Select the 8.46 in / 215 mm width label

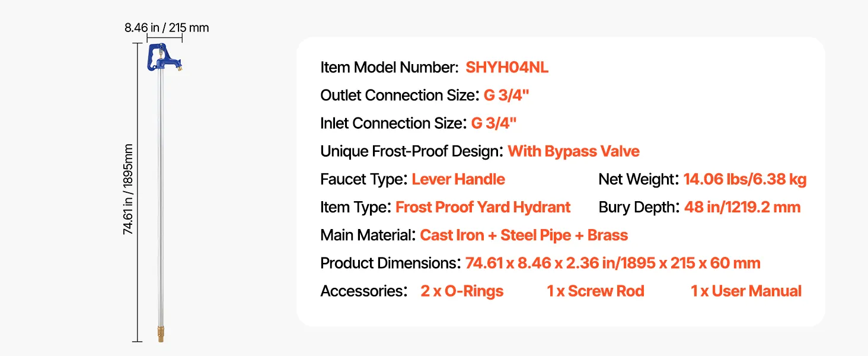point(166,27)
